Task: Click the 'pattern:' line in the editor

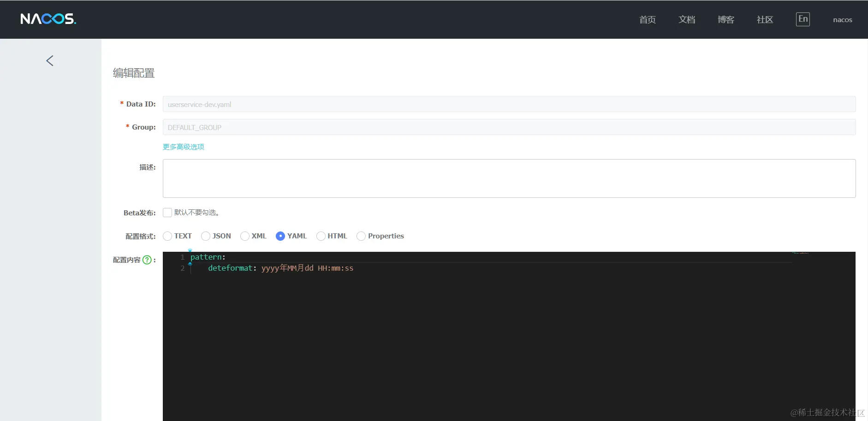Action: (208, 257)
